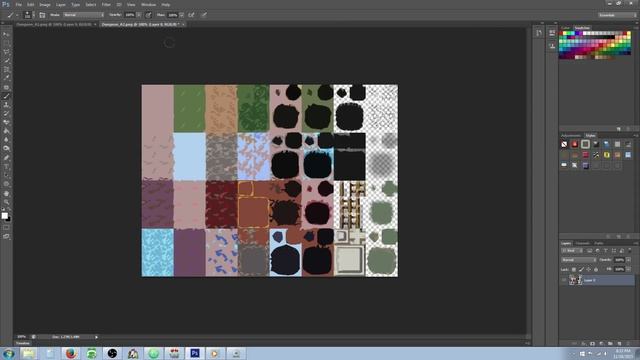Viewport: 640px width, 360px height.
Task: Open the Window menu
Action: (x=148, y=5)
